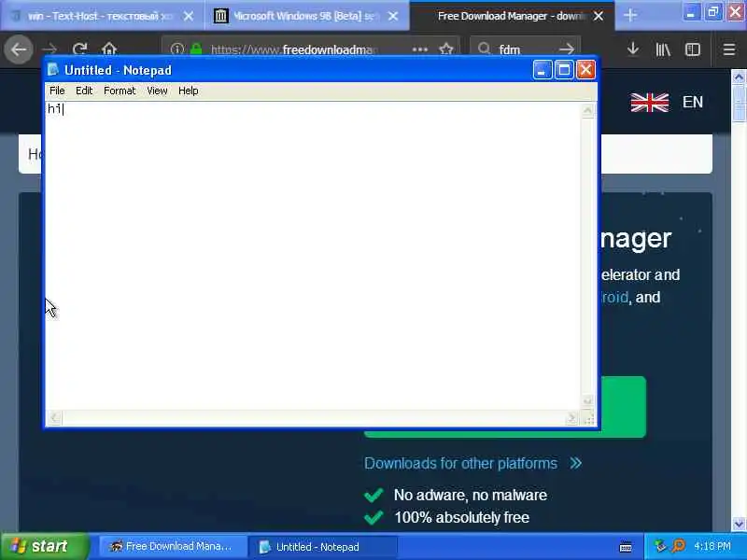The width and height of the screenshot is (747, 560).
Task: Minimize the Notepad window
Action: [542, 70]
